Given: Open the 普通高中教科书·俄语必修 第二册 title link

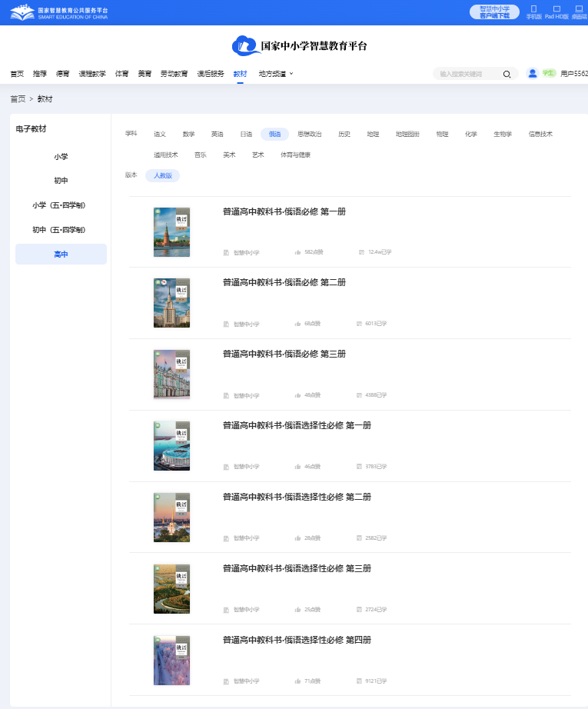Looking at the screenshot, I should click(x=284, y=282).
